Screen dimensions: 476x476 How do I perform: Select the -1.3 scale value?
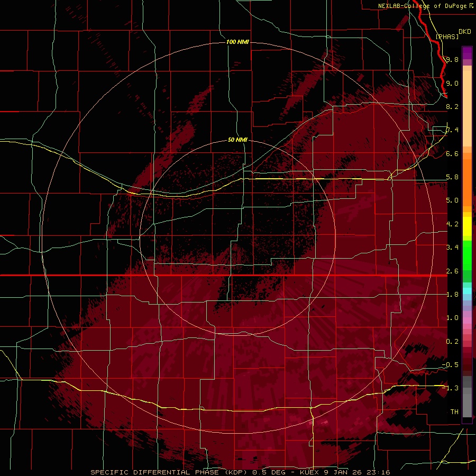(450, 388)
